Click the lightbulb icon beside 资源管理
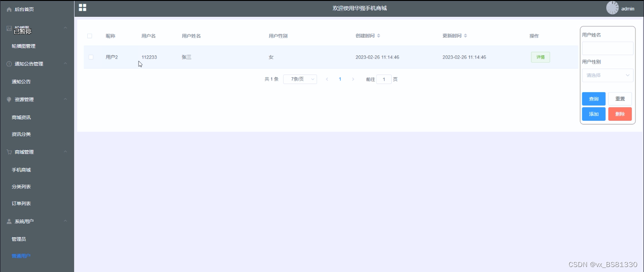644x272 pixels. click(x=9, y=99)
